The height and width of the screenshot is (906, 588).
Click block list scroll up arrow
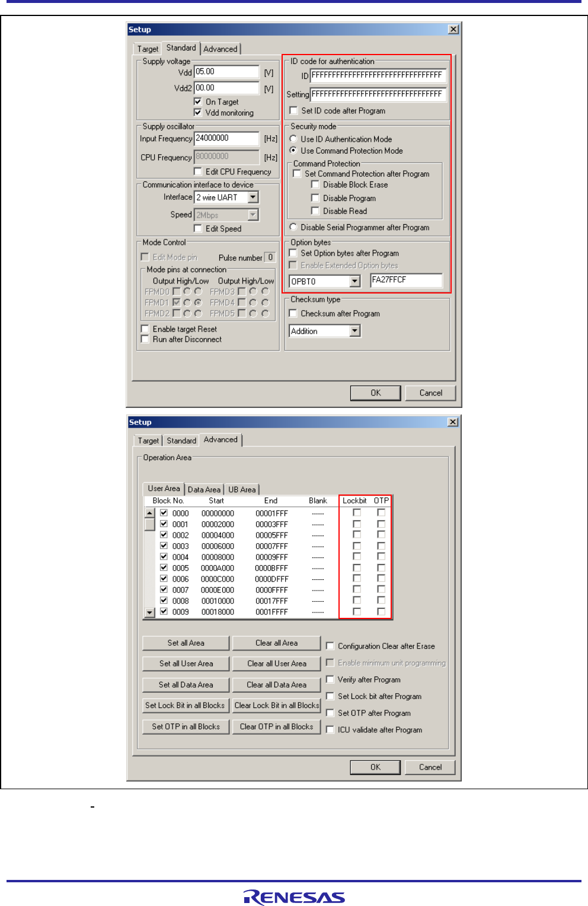pos(149,513)
